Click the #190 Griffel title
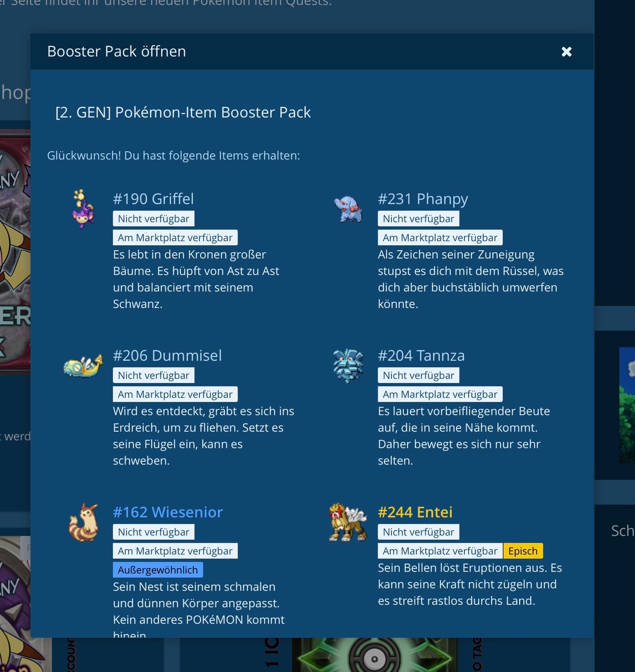Viewport: 635px width, 672px height. point(153,199)
